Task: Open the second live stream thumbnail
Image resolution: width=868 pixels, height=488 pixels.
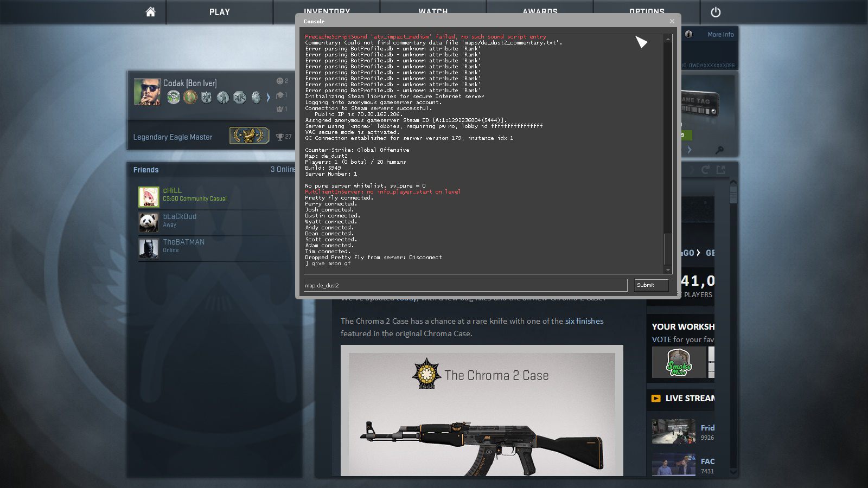Action: 674,465
